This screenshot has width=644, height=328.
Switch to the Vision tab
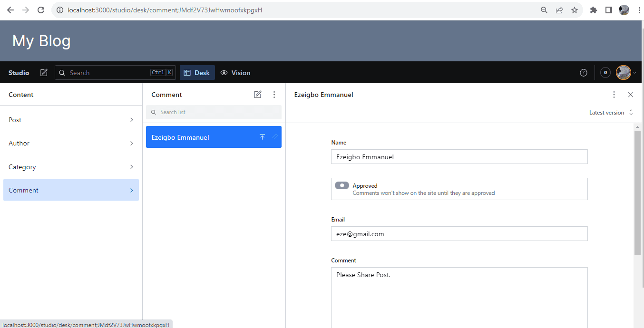235,73
